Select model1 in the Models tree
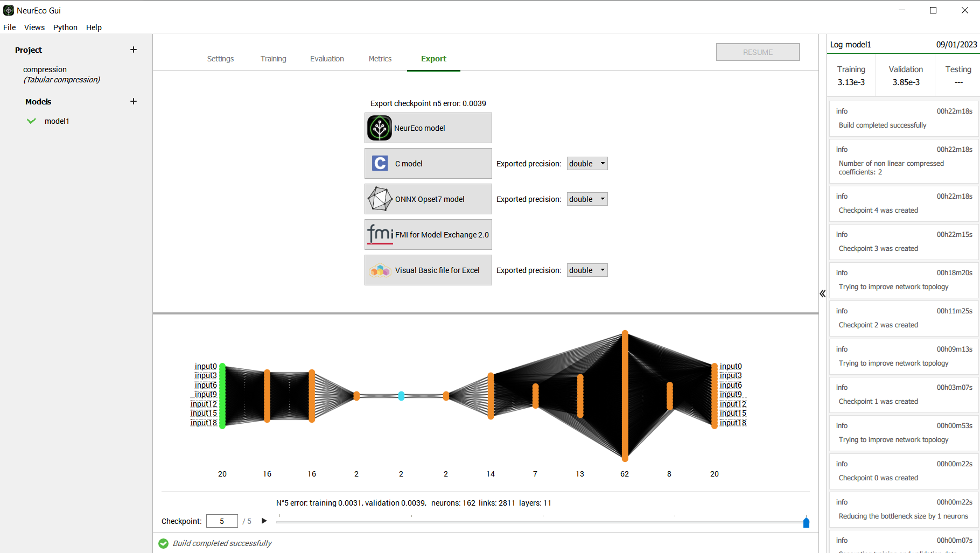Screen dimensions: 980x553 tap(57, 121)
